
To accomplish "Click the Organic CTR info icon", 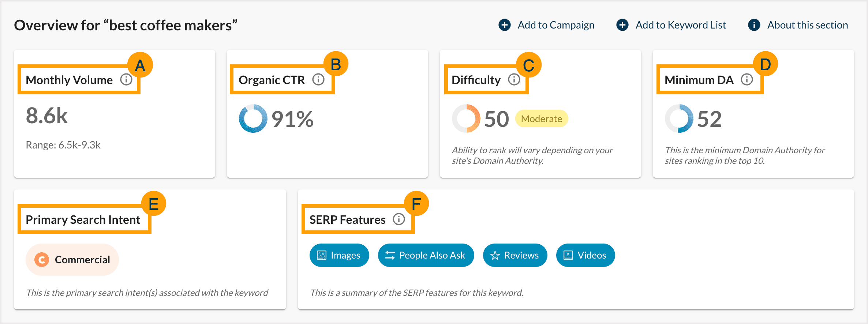I will pyautogui.click(x=318, y=79).
